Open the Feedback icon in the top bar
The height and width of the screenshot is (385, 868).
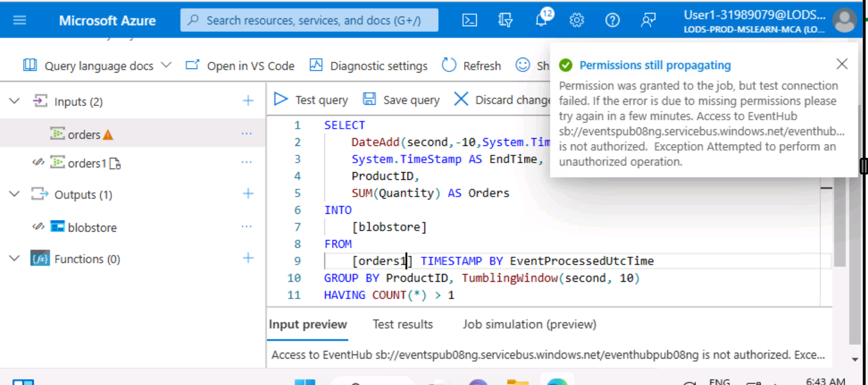(x=648, y=20)
